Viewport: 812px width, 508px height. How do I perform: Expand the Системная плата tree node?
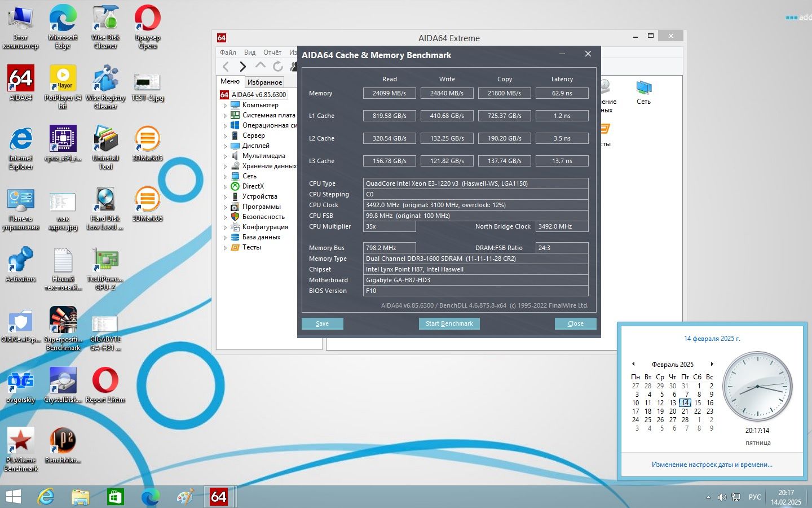pyautogui.click(x=225, y=115)
